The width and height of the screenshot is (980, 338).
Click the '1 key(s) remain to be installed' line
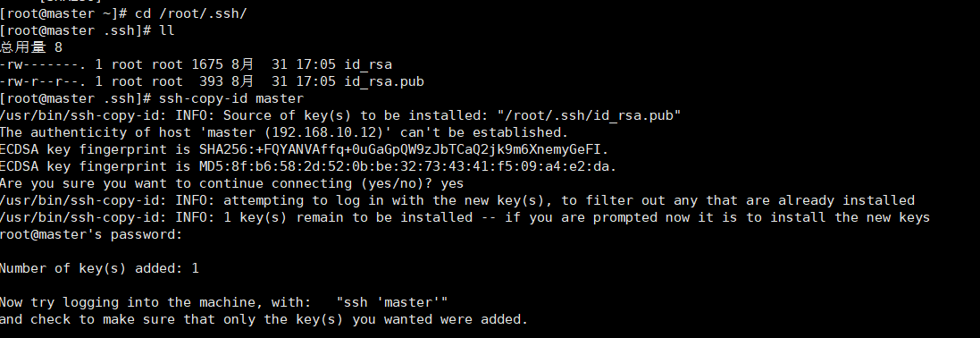pyautogui.click(x=465, y=217)
